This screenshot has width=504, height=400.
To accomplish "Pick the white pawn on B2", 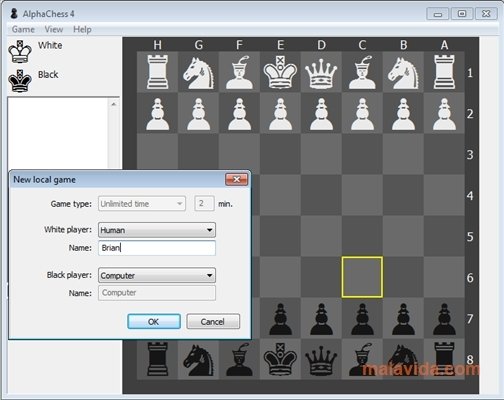I will coord(403,114).
